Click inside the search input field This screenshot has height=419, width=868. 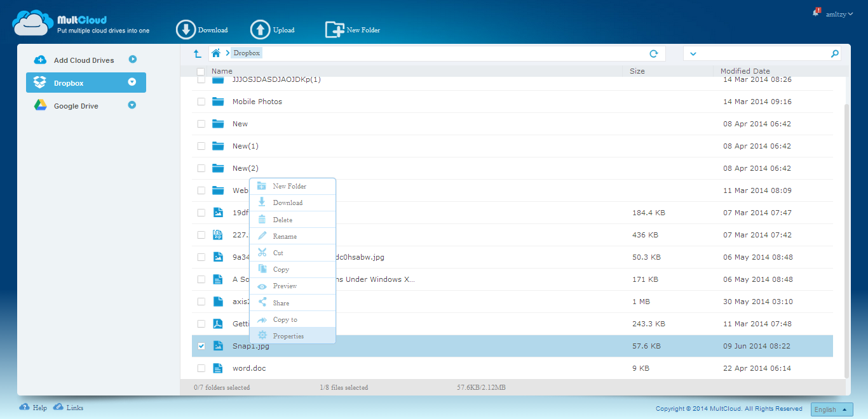(763, 54)
